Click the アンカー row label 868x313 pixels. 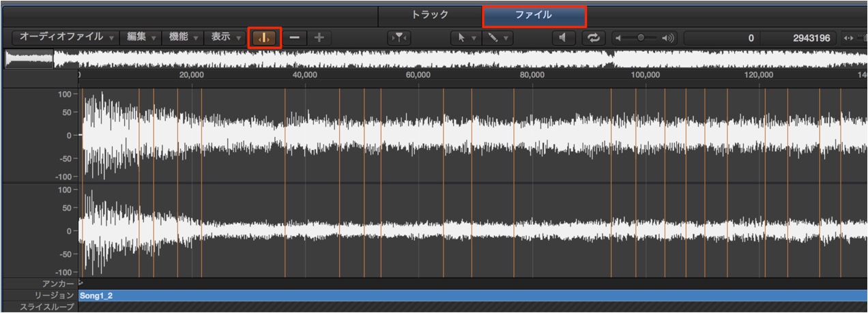tap(58, 283)
